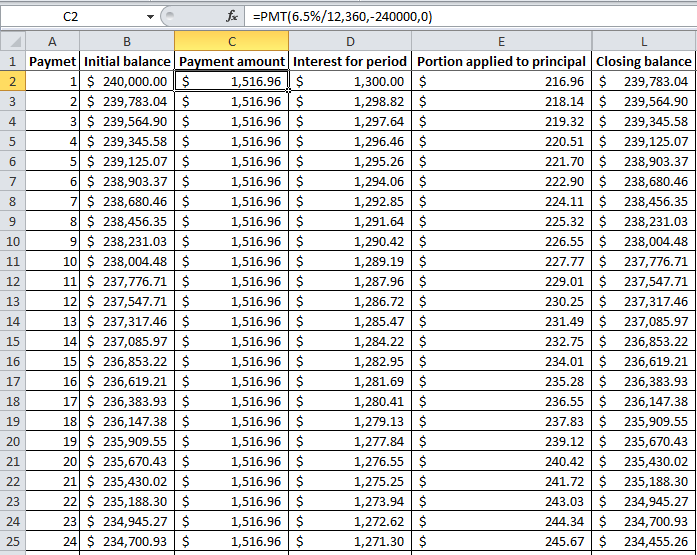Select the closing balance cell 234,455.26

pos(644,541)
